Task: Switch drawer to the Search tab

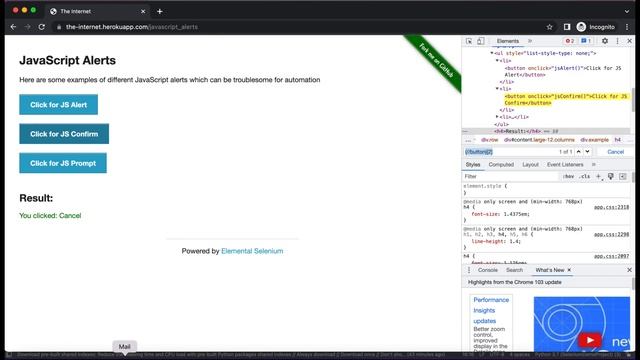Action: click(514, 270)
